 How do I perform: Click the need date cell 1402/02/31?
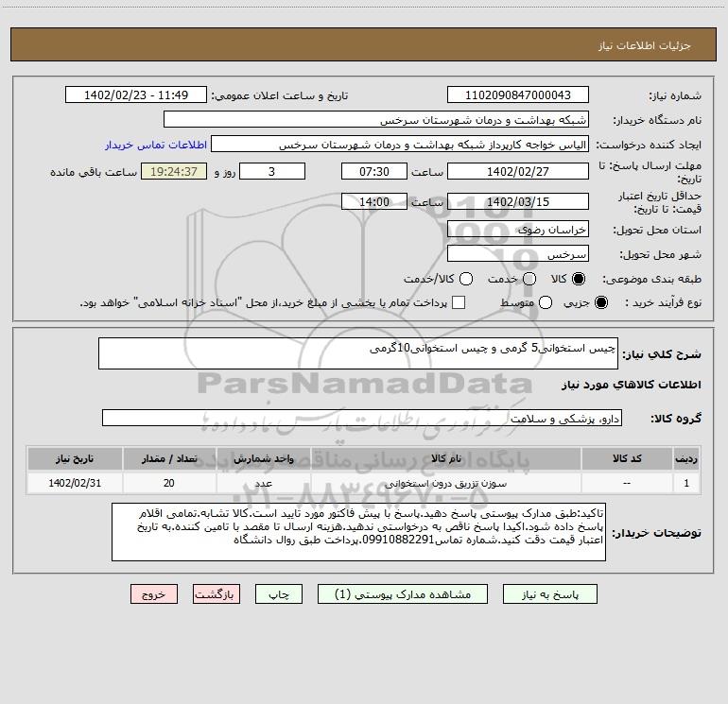[x=75, y=483]
